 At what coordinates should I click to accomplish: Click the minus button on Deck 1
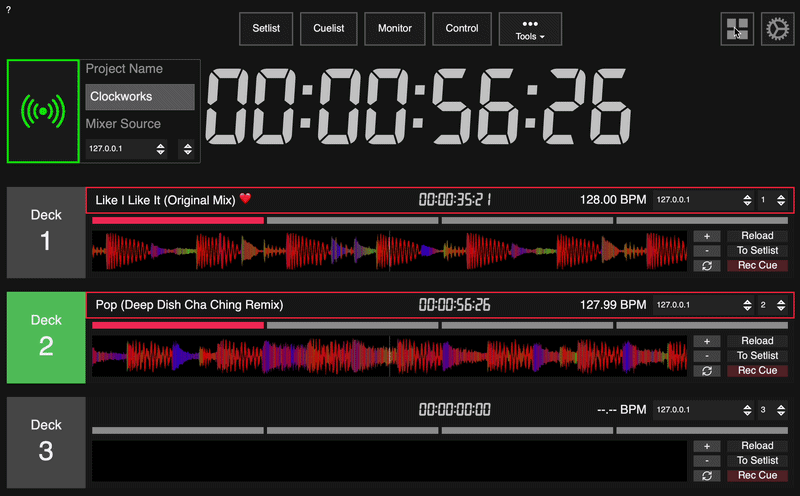707,251
